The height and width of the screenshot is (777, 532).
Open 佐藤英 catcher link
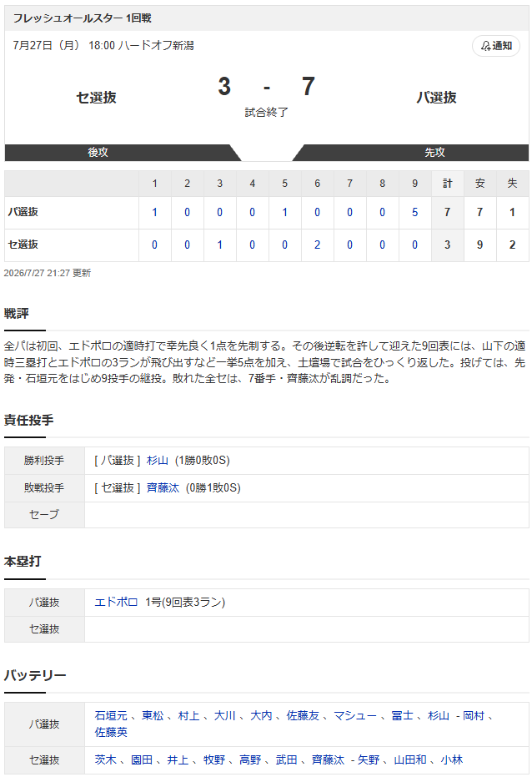point(111,732)
